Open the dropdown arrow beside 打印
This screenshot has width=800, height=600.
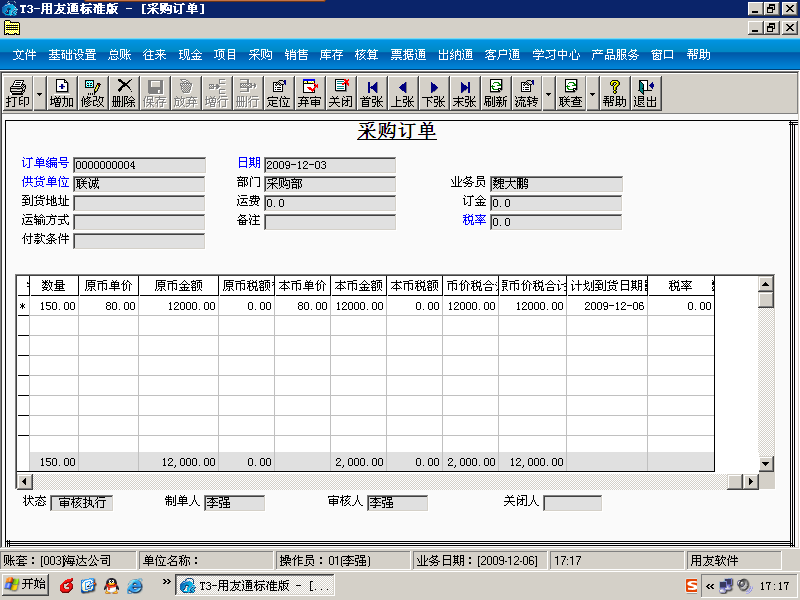(x=39, y=93)
